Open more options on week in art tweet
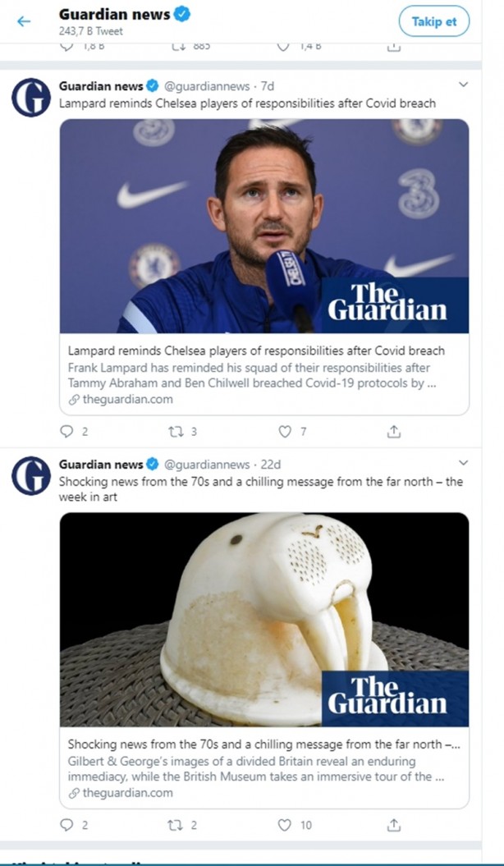Screen dimensions: 504x866 pyautogui.click(x=463, y=462)
